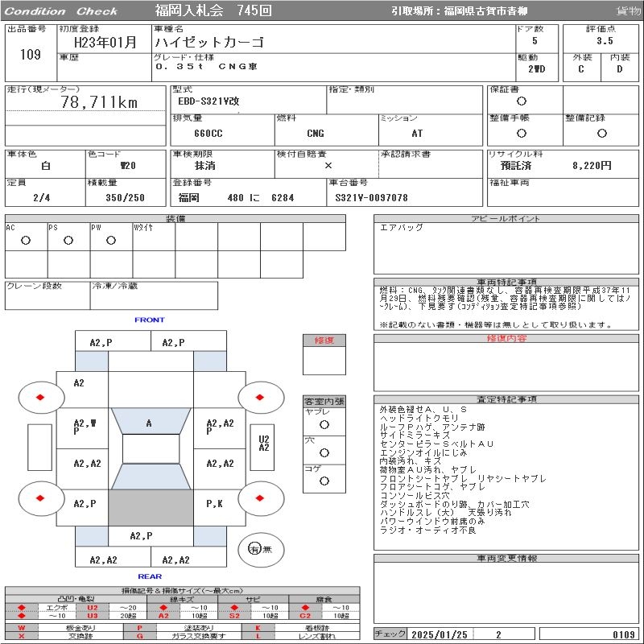The image size is (644, 644).
Task: Toggle the 保証書 circle mark
Action: [522, 101]
